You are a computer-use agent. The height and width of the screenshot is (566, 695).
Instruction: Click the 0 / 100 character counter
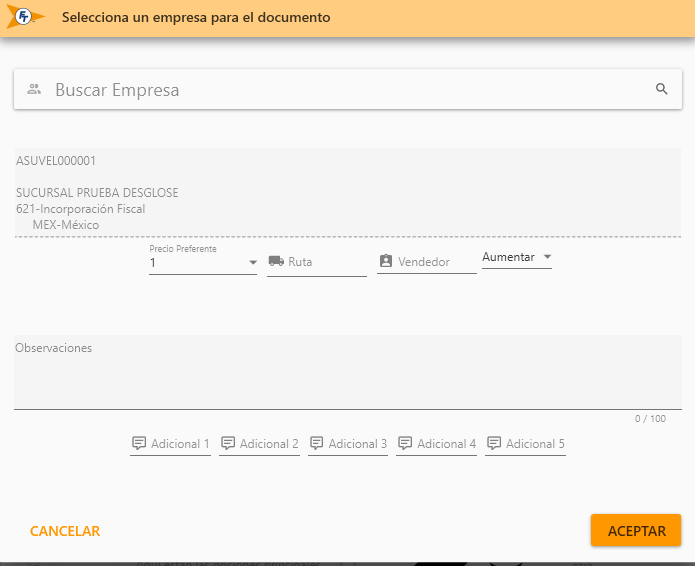pos(650,418)
